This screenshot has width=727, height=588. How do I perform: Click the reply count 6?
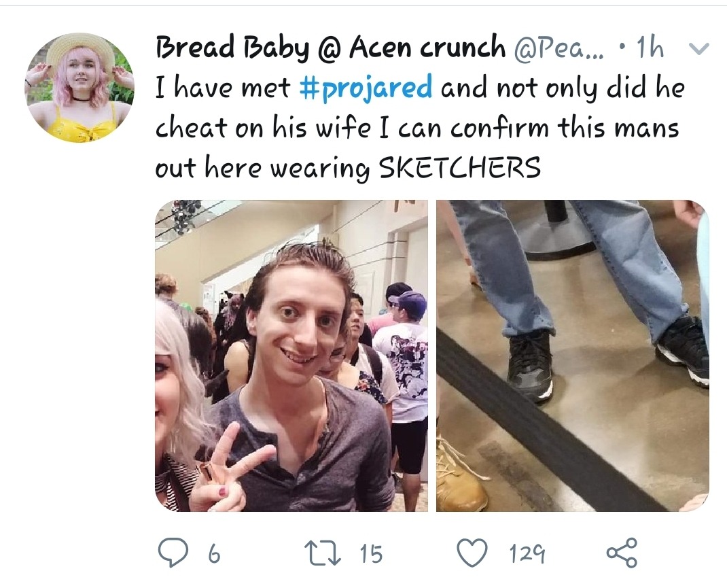coord(214,554)
